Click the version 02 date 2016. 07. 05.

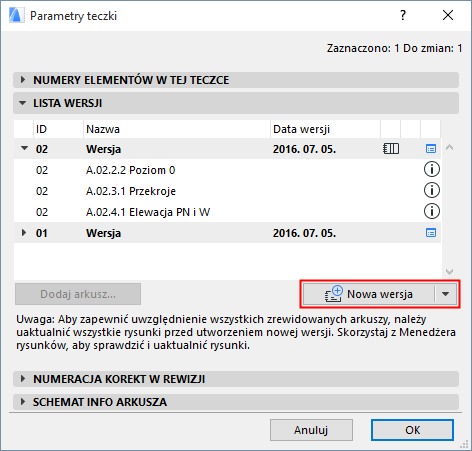click(304, 149)
